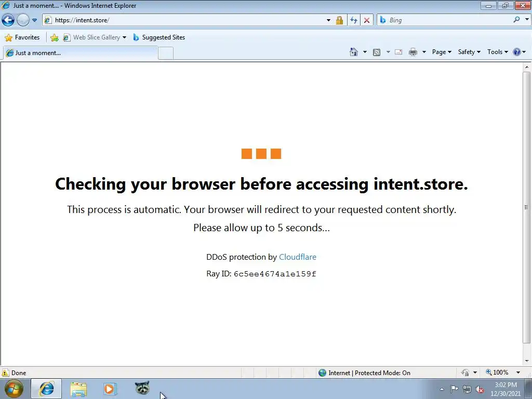Open the search provider dropdown arrow
This screenshot has width=532, height=399.
[x=527, y=20]
